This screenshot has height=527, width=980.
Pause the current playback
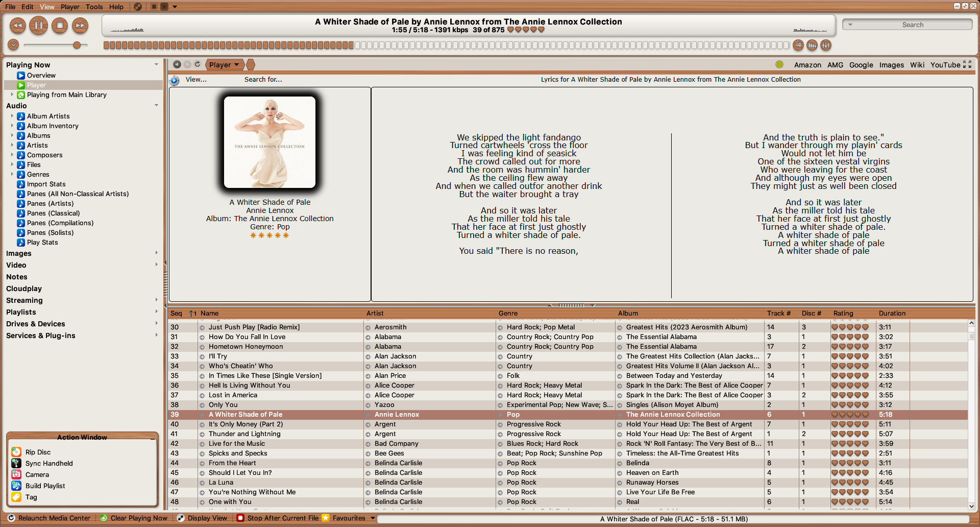(x=38, y=25)
